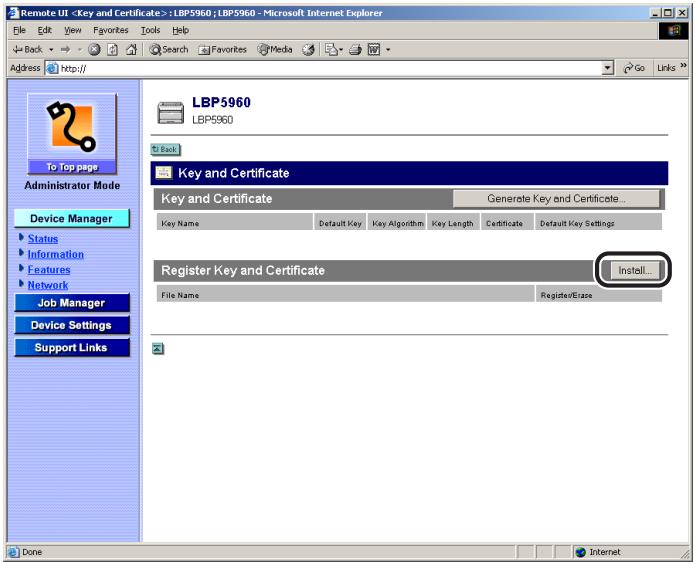Expand the Links toolbar chevron
This screenshot has height=562, width=695.
click(x=683, y=66)
